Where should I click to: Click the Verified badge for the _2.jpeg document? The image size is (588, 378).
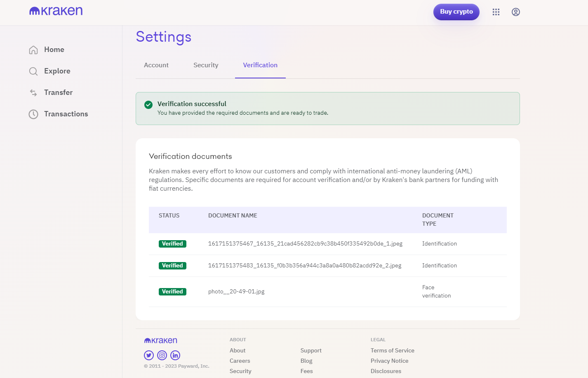pyautogui.click(x=172, y=266)
